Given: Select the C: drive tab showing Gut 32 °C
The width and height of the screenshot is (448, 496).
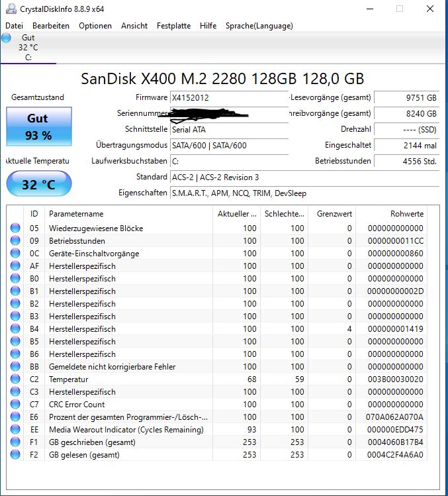Looking at the screenshot, I should coord(28,48).
